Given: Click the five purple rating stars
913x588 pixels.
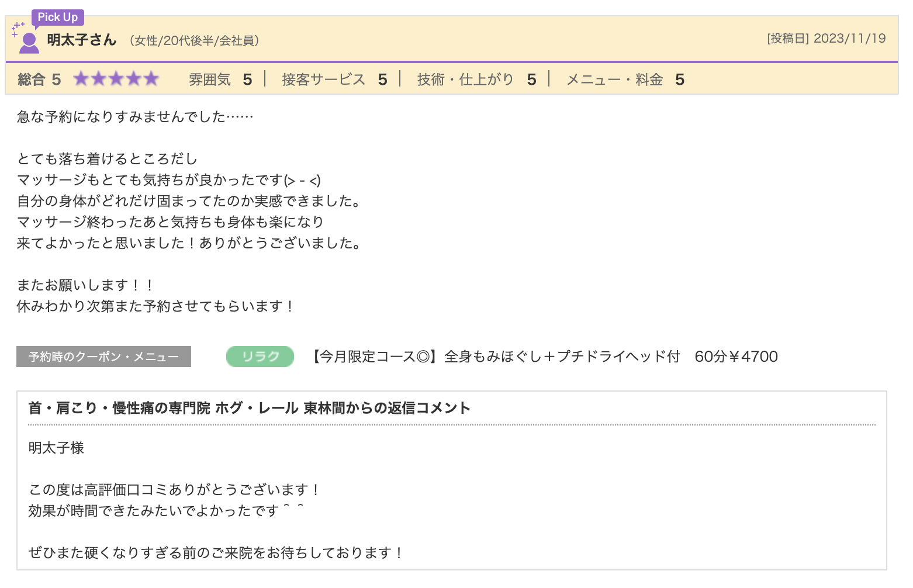Looking at the screenshot, I should 116,79.
